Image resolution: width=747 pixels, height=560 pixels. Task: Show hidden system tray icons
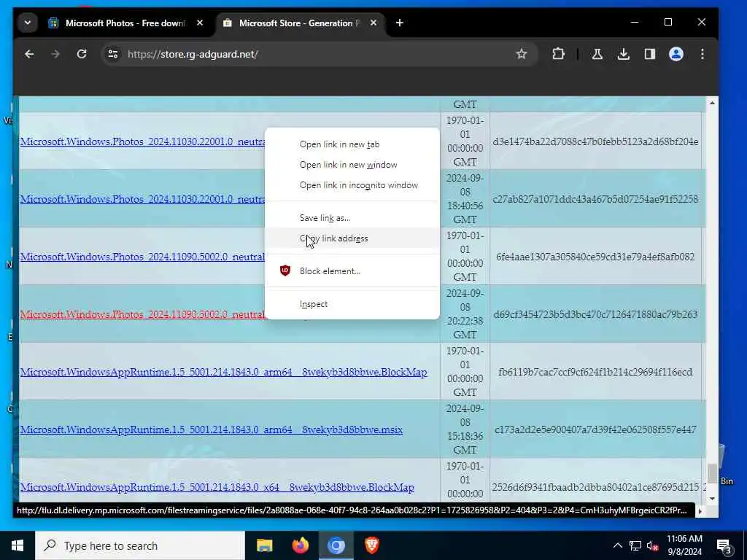617,545
